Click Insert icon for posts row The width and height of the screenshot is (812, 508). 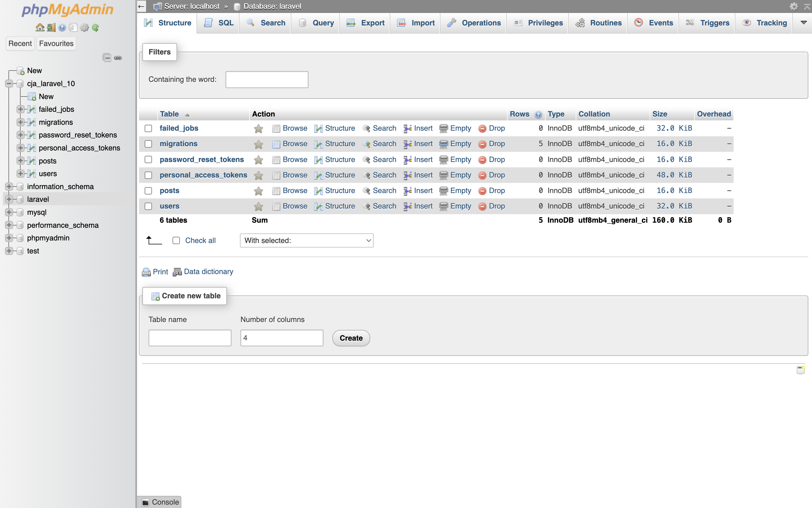pyautogui.click(x=407, y=191)
